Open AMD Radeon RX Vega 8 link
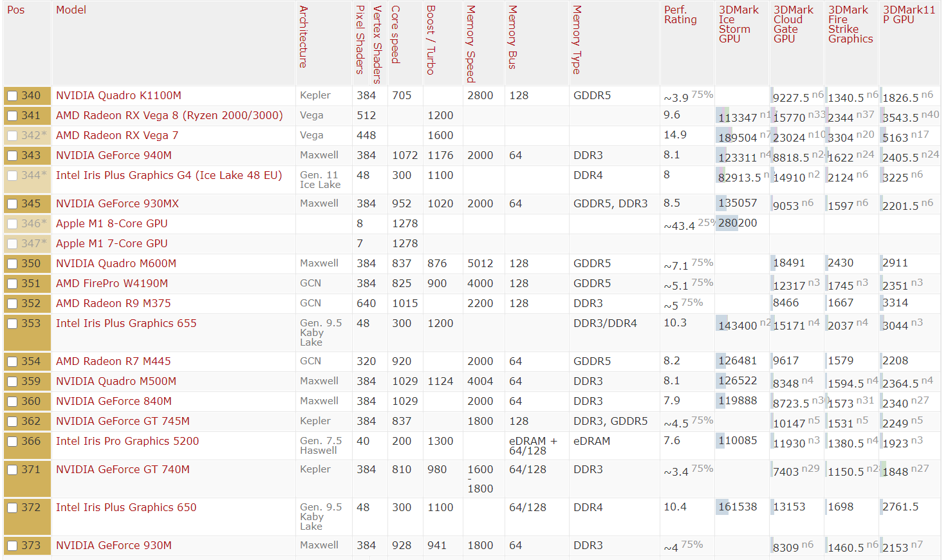 [x=169, y=115]
